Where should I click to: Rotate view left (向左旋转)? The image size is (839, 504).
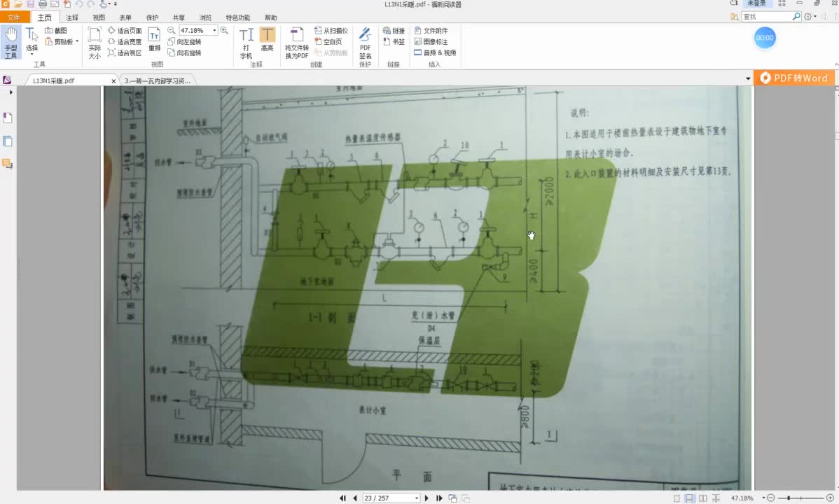[185, 42]
